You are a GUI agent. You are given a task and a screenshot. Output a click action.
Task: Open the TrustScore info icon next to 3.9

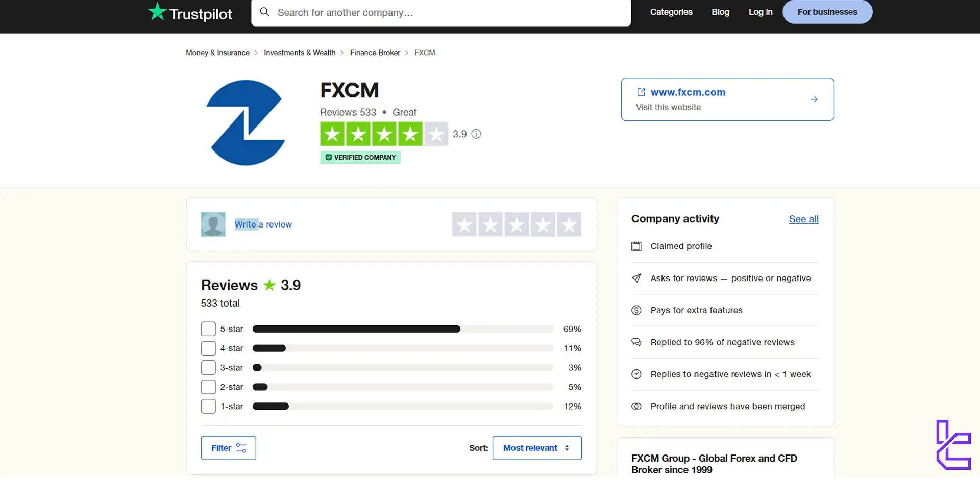click(476, 134)
